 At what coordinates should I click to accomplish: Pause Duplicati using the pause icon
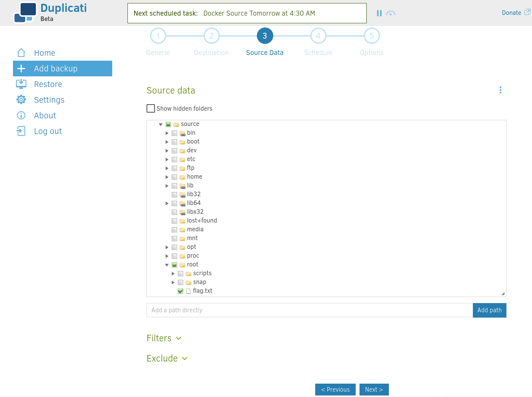[x=379, y=13]
